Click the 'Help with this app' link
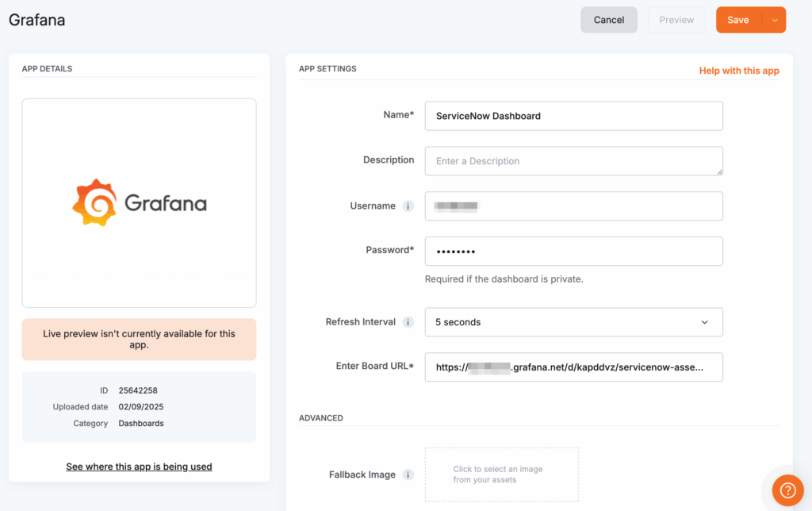812x511 pixels. tap(738, 71)
